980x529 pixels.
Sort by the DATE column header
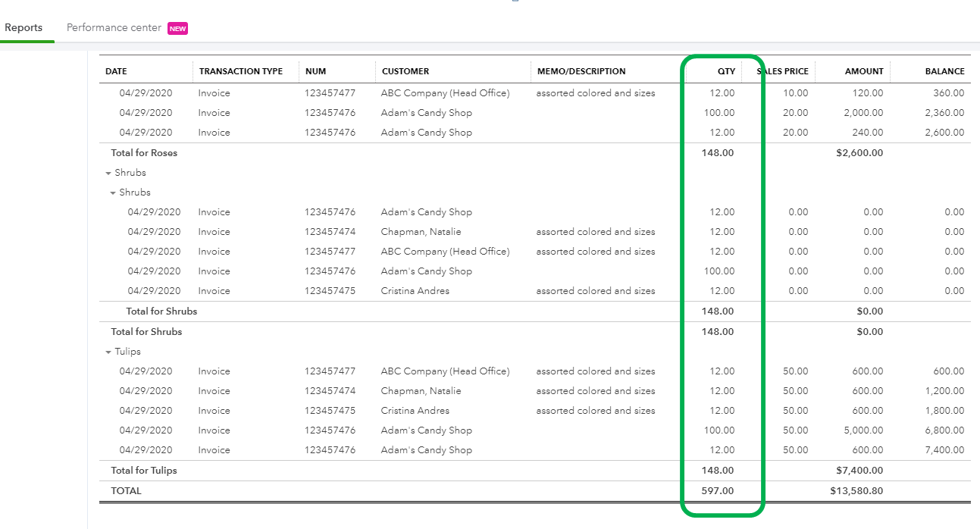(117, 71)
